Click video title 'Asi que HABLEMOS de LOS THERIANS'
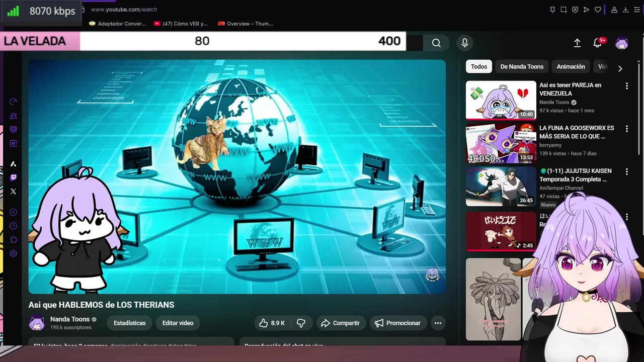The height and width of the screenshot is (362, 644). 101,305
